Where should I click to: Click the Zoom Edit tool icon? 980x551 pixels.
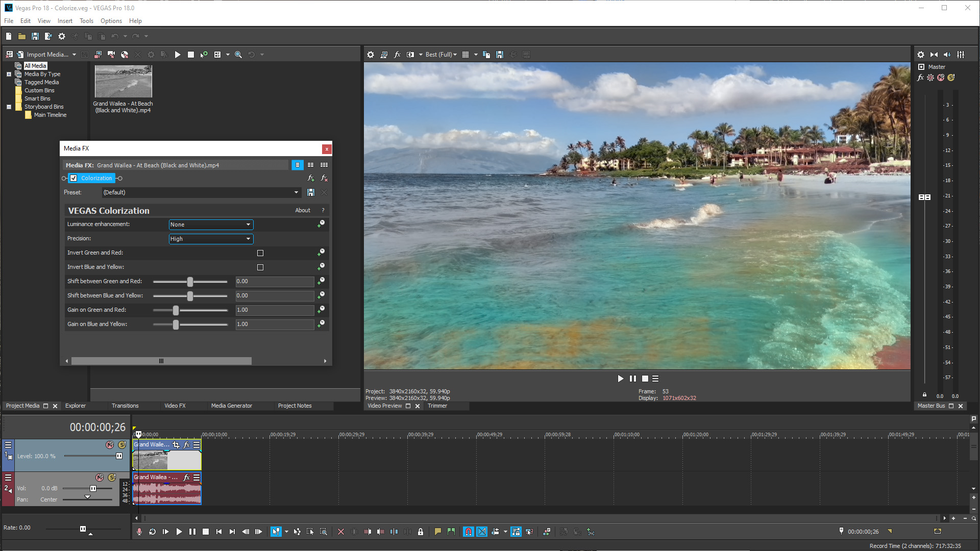[x=324, y=532]
